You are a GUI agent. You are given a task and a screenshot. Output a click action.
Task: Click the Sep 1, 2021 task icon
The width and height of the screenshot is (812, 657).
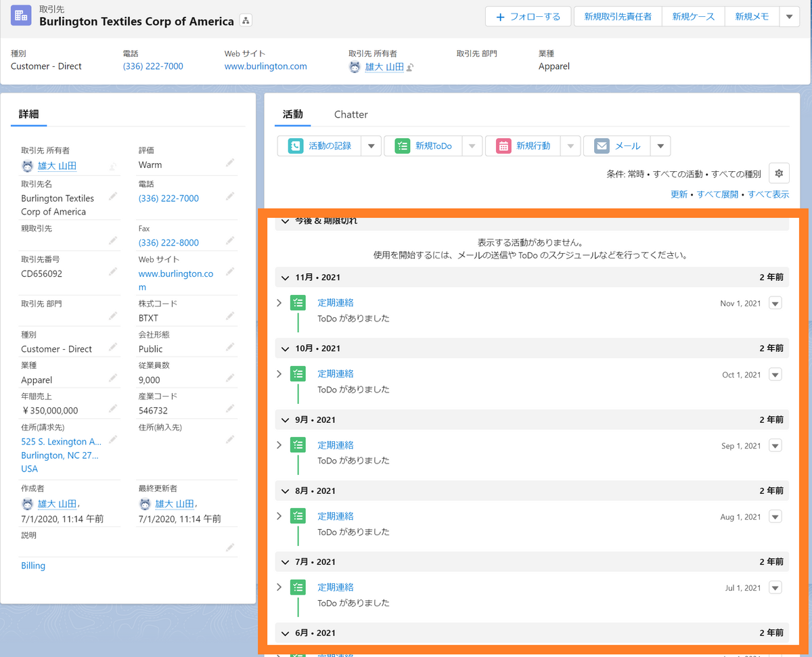click(298, 445)
